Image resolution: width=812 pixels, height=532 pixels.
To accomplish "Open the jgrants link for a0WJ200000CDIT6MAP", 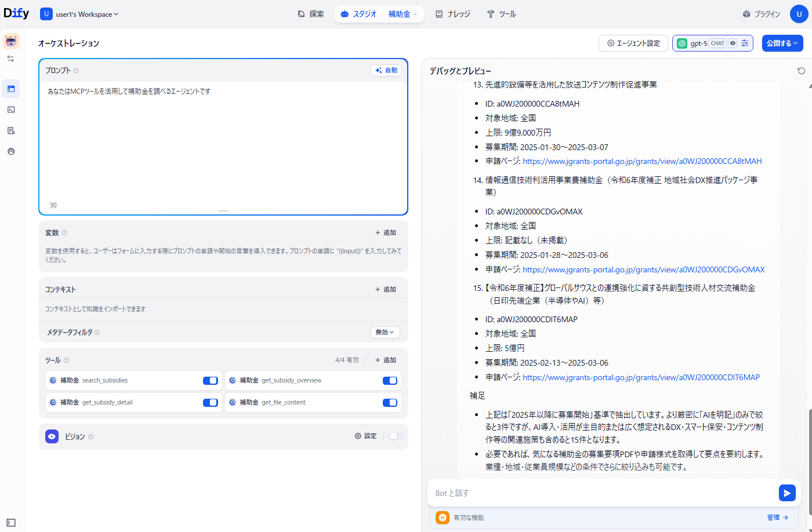I will tap(641, 377).
